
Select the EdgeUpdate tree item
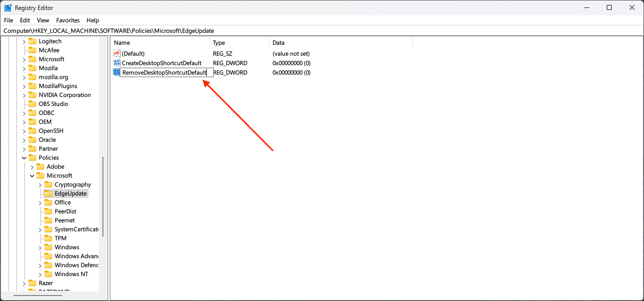(71, 194)
